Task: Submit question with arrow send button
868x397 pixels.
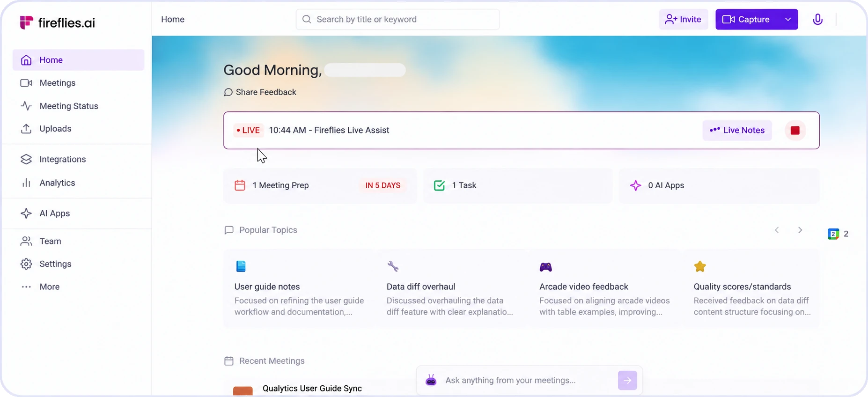Action: (x=627, y=380)
